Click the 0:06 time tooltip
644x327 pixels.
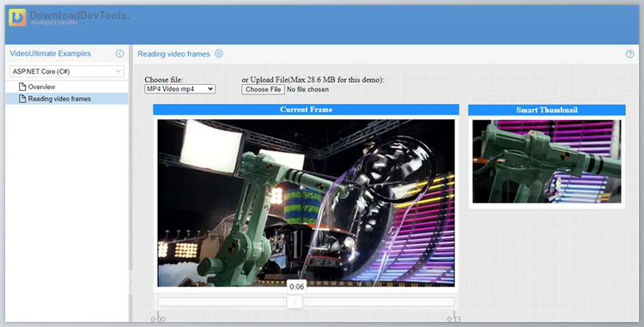tap(296, 287)
